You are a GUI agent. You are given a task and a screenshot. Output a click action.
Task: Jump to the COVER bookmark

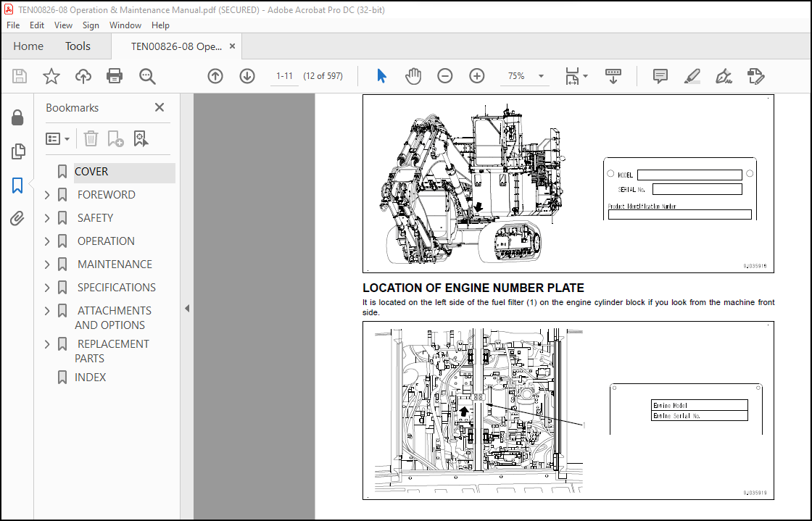click(91, 172)
